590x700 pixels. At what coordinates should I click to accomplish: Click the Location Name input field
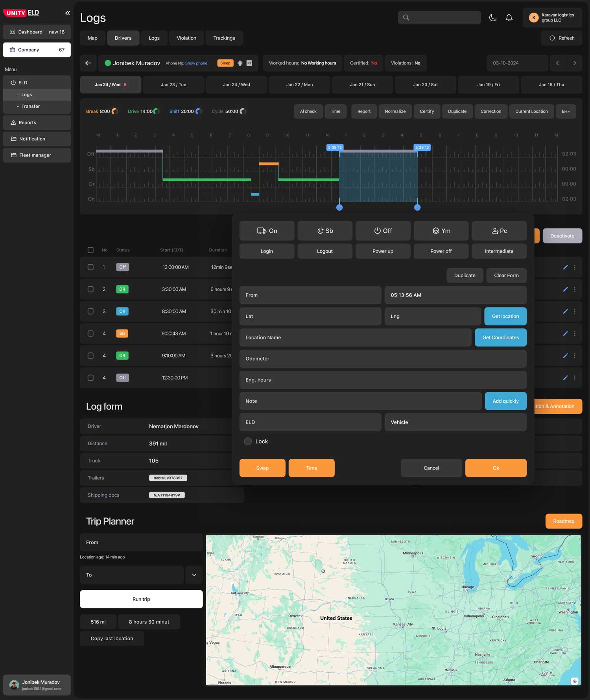coord(356,337)
